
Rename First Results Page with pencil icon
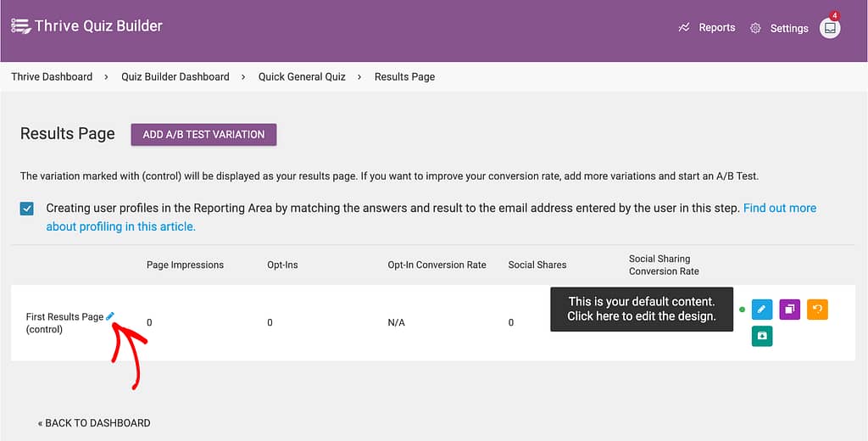[x=110, y=315]
